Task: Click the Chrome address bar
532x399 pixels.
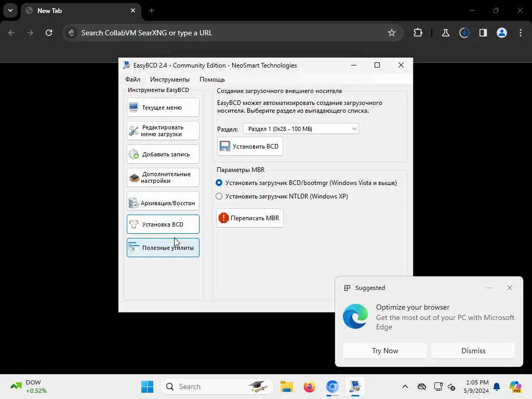Action: (x=233, y=33)
